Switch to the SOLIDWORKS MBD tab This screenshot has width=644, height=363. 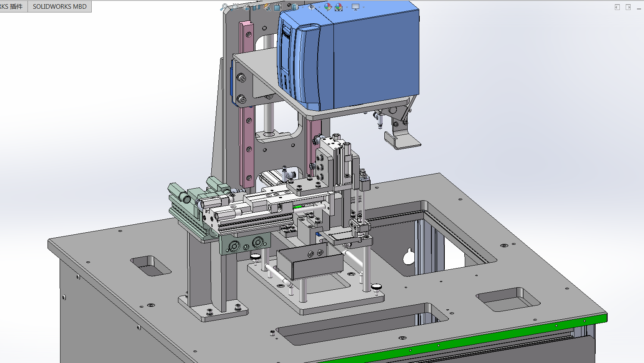(x=60, y=6)
